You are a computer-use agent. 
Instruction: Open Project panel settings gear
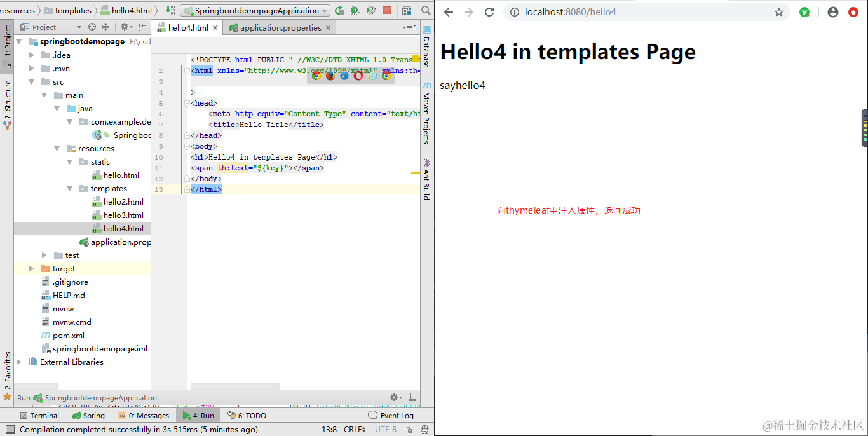[125, 27]
